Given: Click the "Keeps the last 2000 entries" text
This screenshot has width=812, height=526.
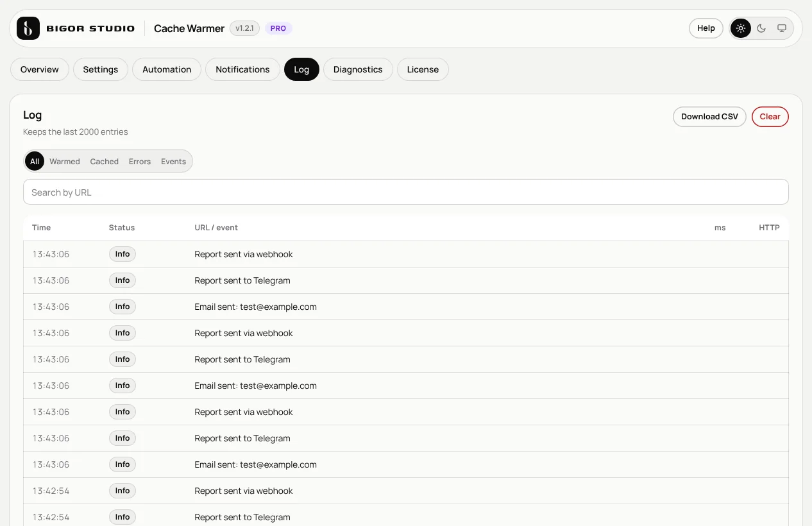Looking at the screenshot, I should [x=76, y=132].
